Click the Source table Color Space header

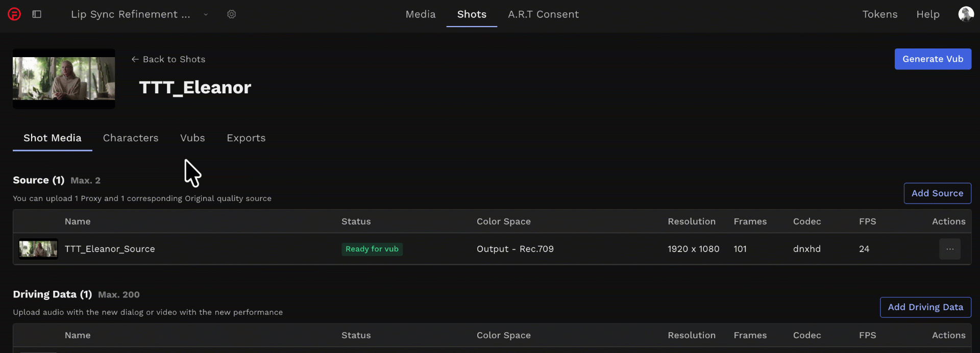point(504,221)
